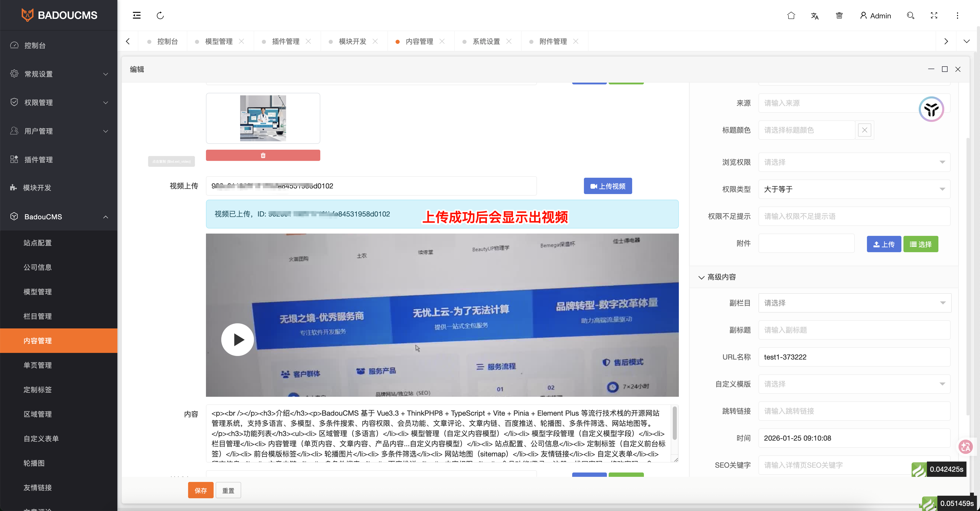Clear cache with the trash icon
This screenshot has height=511, width=980.
839,16
